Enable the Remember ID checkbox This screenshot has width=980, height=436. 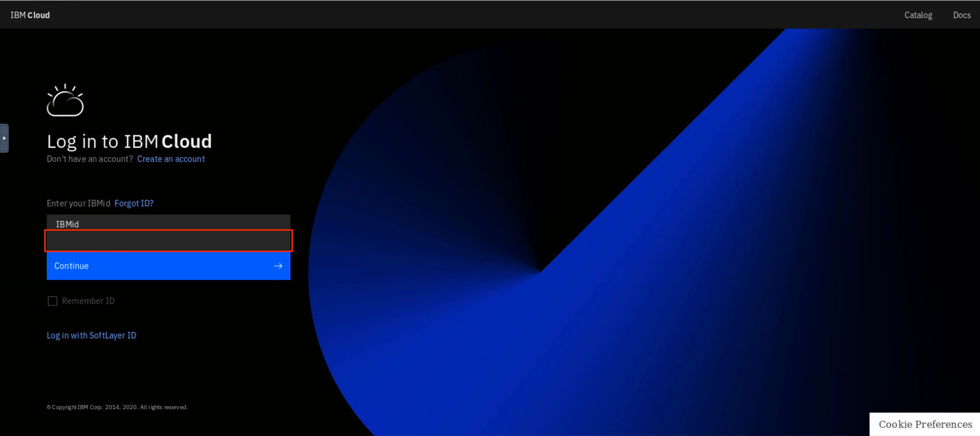(x=53, y=301)
